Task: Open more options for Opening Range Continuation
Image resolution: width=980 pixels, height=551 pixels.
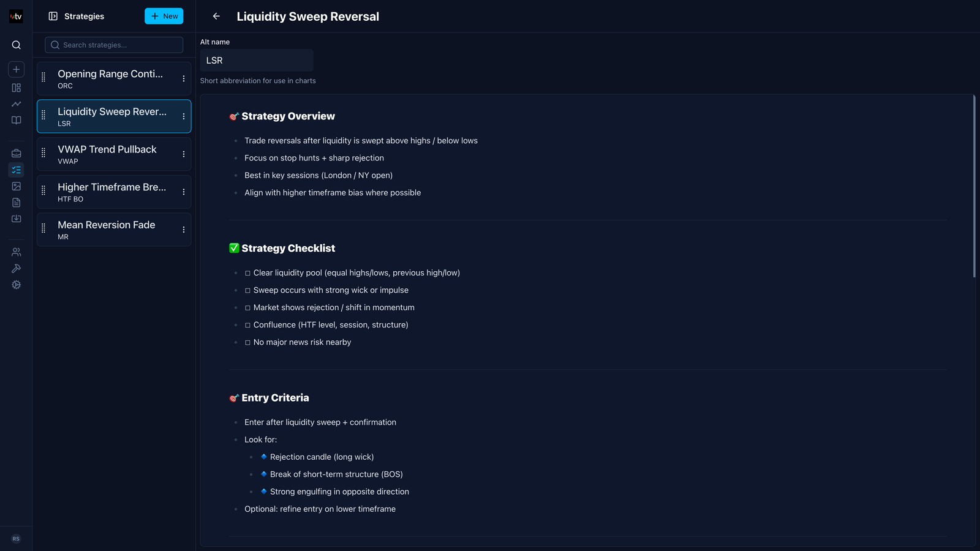Action: pos(184,79)
